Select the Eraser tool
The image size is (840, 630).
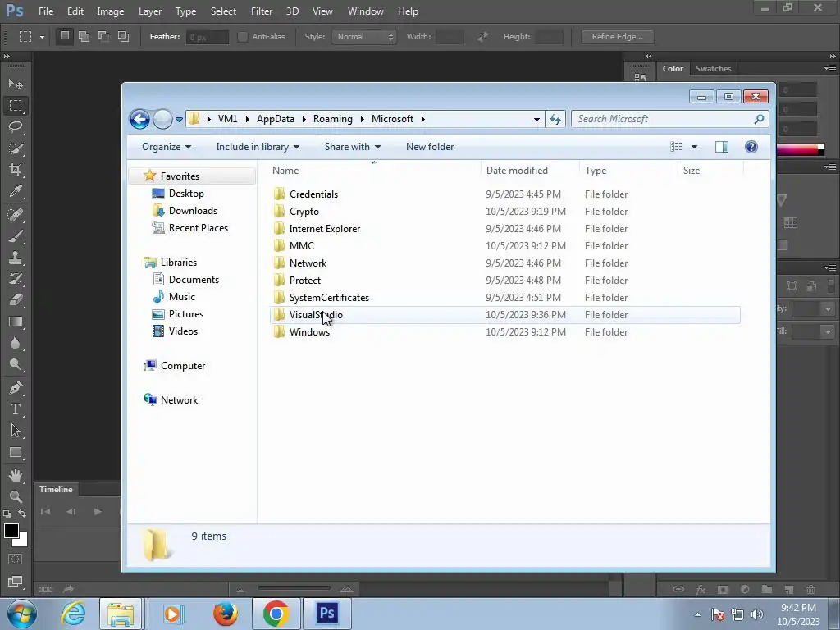pyautogui.click(x=16, y=300)
